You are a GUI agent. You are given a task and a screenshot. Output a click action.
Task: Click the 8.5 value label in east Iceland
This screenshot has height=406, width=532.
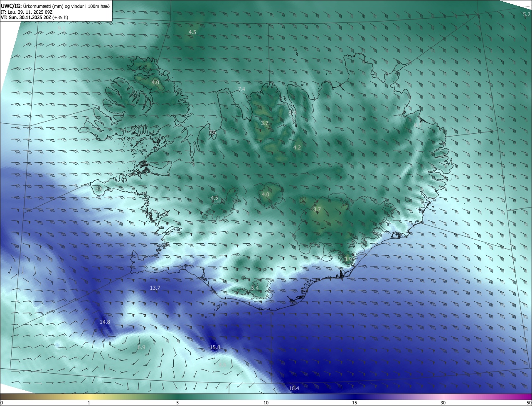click(x=418, y=125)
